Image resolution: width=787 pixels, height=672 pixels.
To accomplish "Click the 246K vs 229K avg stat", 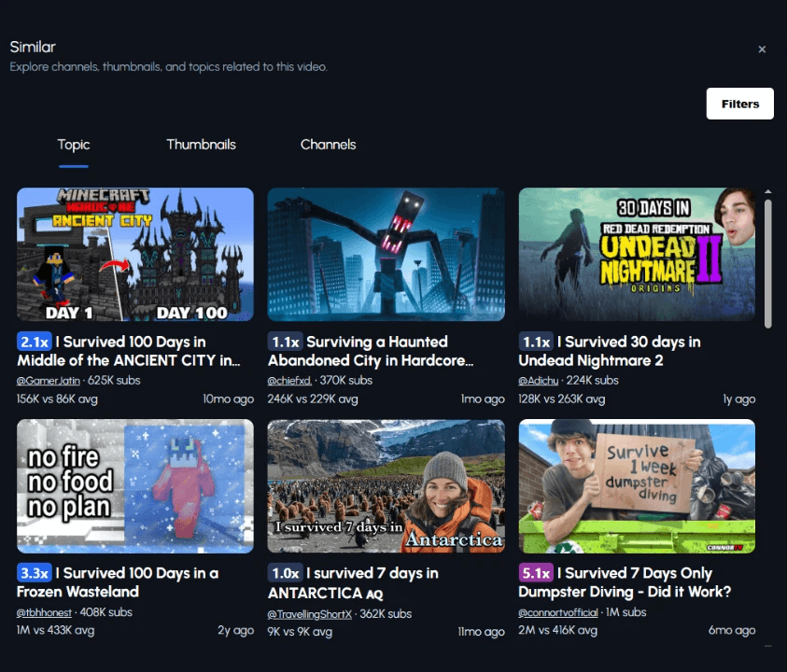I will [313, 399].
